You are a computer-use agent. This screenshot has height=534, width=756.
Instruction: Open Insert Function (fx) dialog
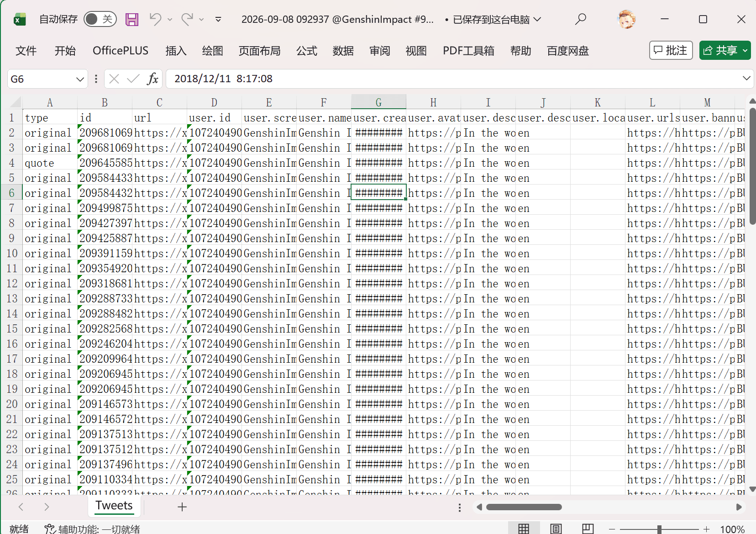pyautogui.click(x=152, y=79)
